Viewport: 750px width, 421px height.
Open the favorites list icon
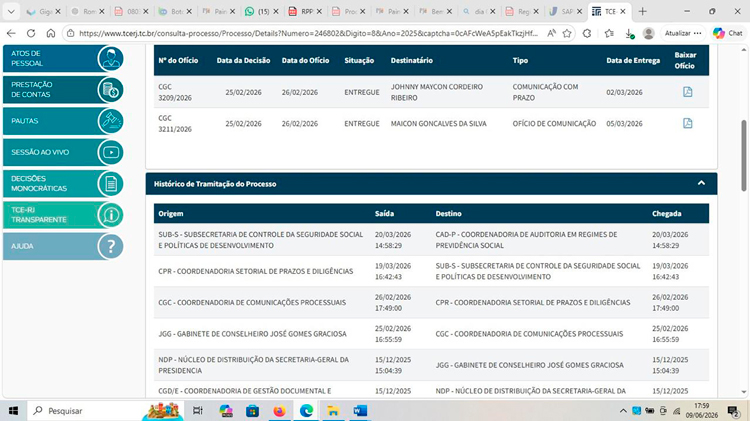tap(609, 33)
